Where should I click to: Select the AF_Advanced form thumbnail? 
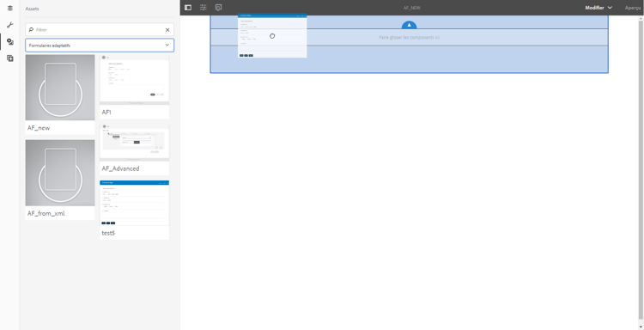[134, 143]
